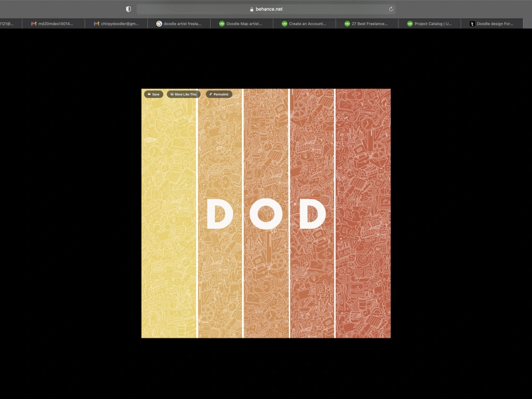Click More Like This to find similar artwork
Image resolution: width=532 pixels, height=399 pixels.
[x=183, y=94]
